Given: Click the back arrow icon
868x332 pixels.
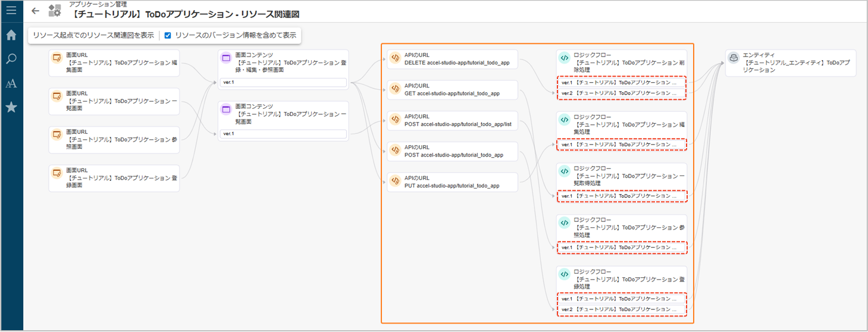Looking at the screenshot, I should pos(35,11).
